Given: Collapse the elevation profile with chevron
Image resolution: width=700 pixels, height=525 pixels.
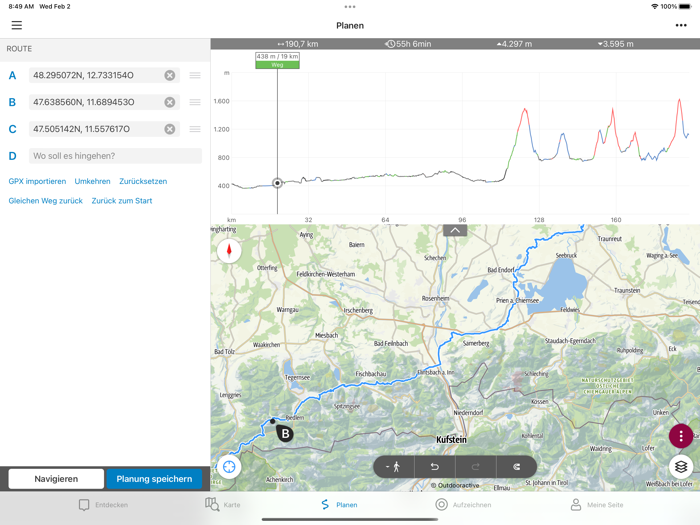Looking at the screenshot, I should pos(455,230).
